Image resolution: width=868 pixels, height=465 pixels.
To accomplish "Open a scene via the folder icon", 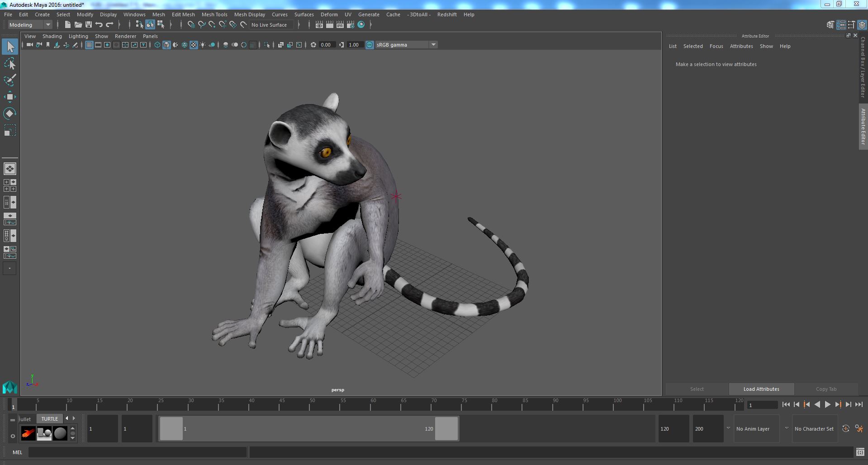I will [78, 25].
